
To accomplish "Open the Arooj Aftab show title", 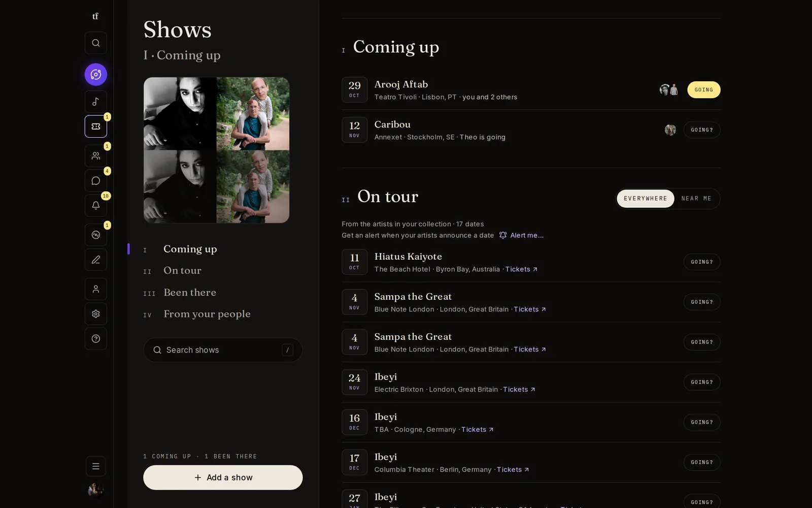I will (401, 84).
